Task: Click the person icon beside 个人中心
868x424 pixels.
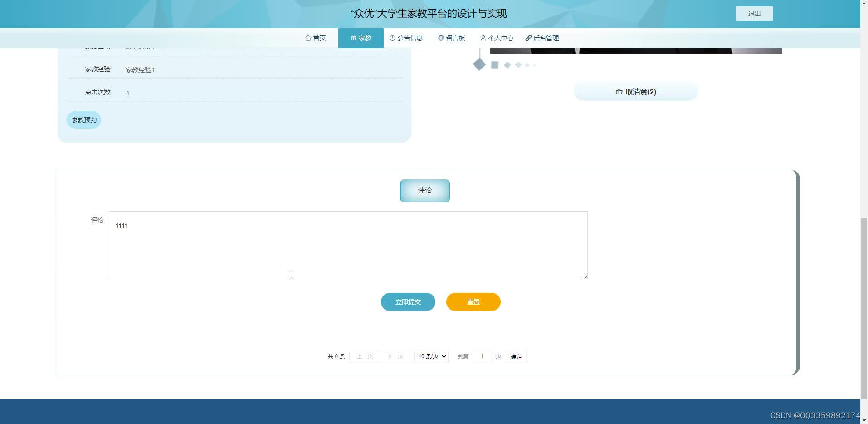Action: (x=483, y=38)
